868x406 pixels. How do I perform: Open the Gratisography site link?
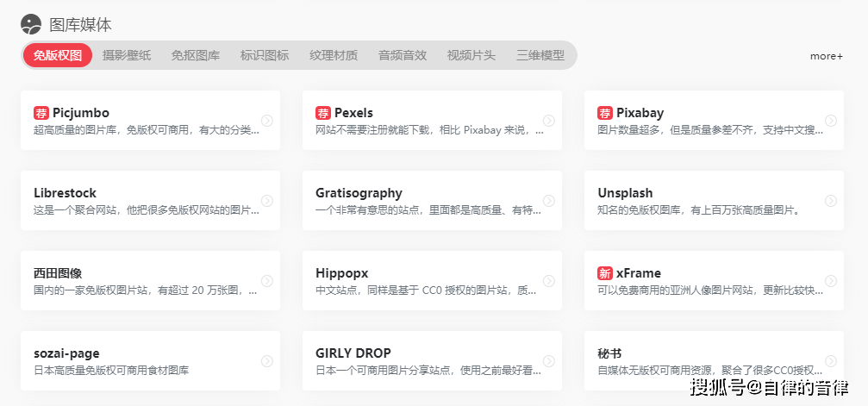(x=359, y=193)
